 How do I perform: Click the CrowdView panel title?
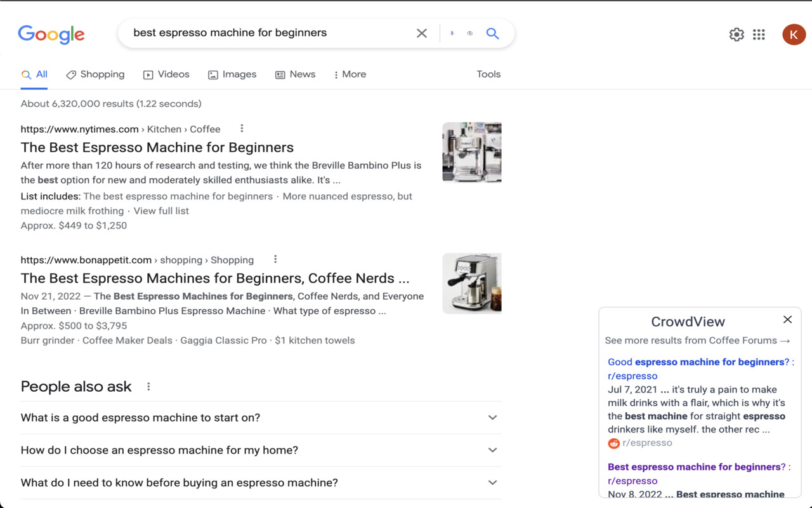pos(688,321)
